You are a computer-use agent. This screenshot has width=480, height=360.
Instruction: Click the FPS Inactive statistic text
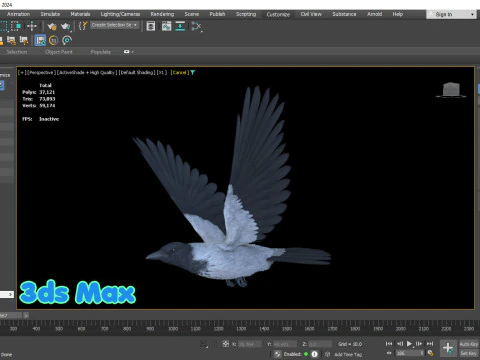(x=40, y=119)
